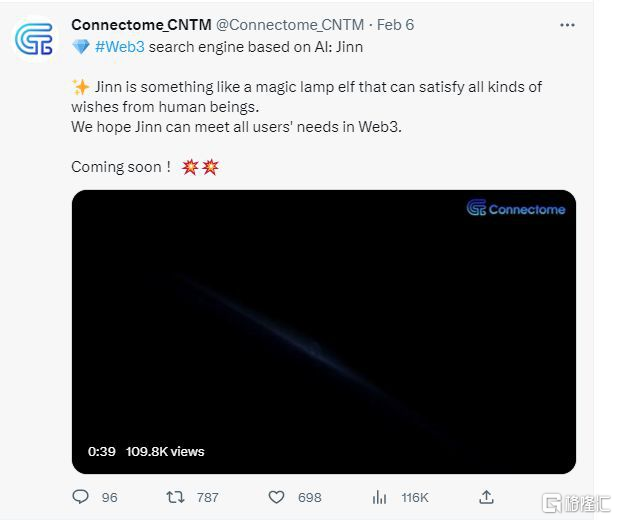This screenshot has height=520, width=617.
Task: Open the @Connectome_CNTM handle link
Action: point(290,25)
